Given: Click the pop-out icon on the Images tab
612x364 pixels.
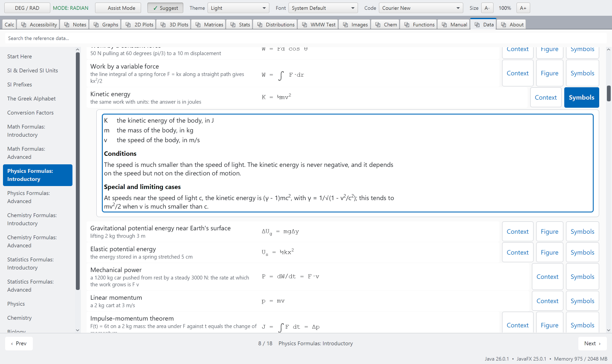Looking at the screenshot, I should point(346,25).
